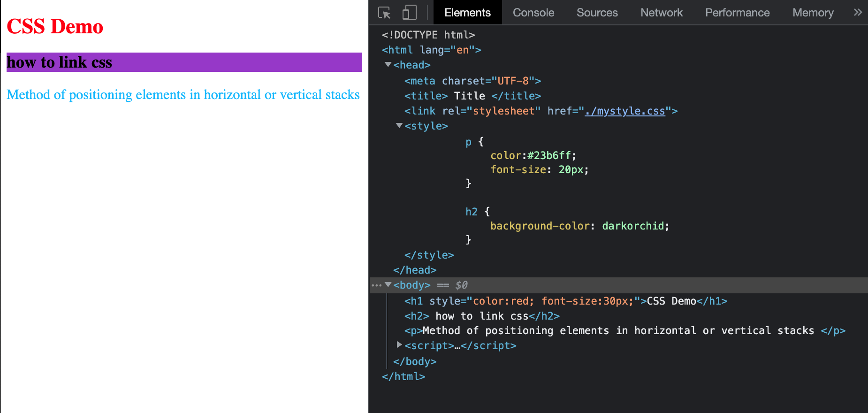Screen dimensions: 868x413
Task: Select the closing html tag
Action: point(404,377)
